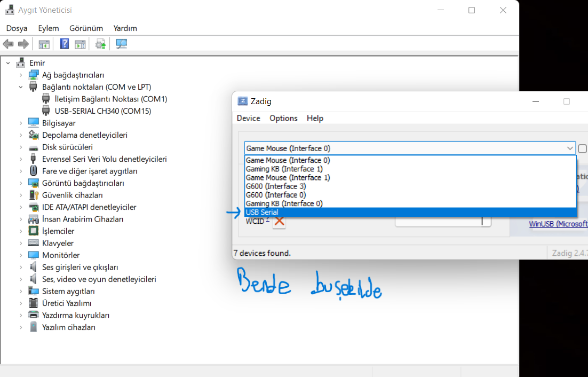588x377 pixels.
Task: Pick G600 (Interface 3) in device list
Action: pos(276,186)
